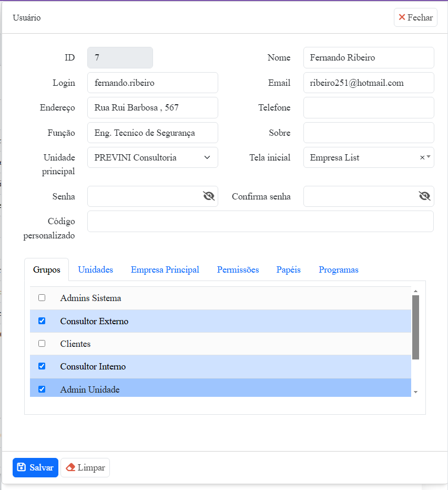Click the groups list scrollbar thumb

click(415, 327)
